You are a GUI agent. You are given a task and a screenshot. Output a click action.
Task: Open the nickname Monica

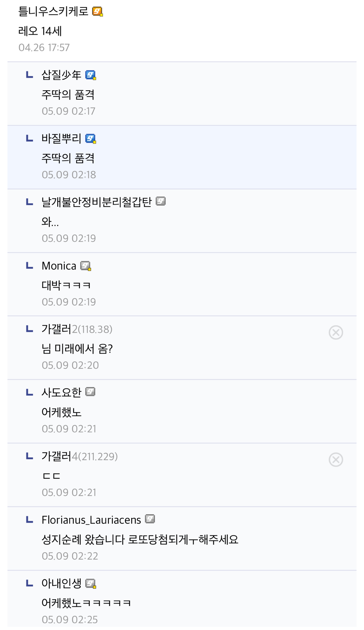click(x=59, y=266)
